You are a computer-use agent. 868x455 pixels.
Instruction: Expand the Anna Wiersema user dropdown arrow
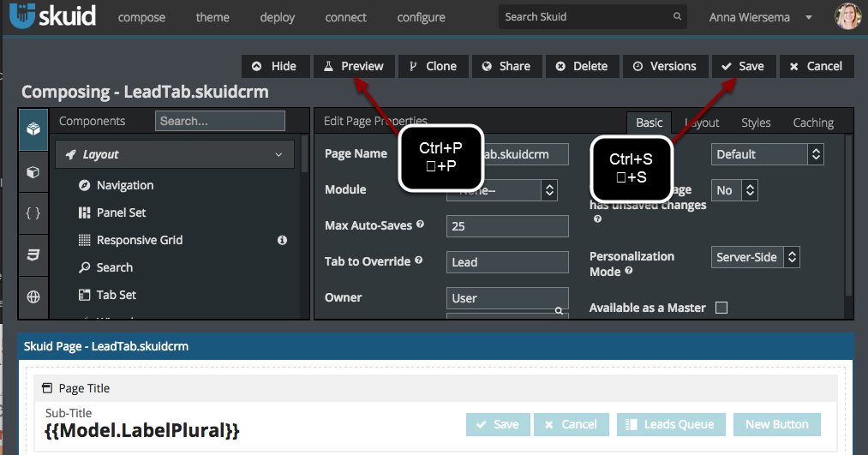pyautogui.click(x=809, y=17)
